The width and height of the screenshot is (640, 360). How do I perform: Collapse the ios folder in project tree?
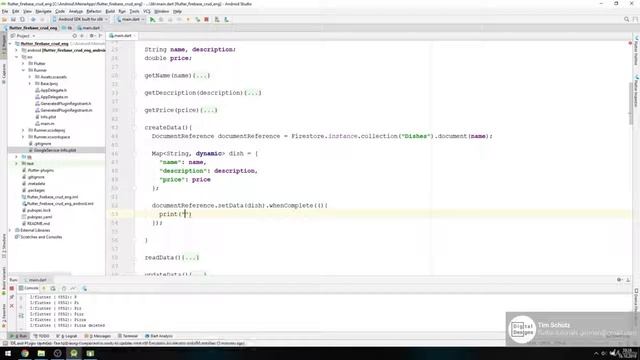17,57
